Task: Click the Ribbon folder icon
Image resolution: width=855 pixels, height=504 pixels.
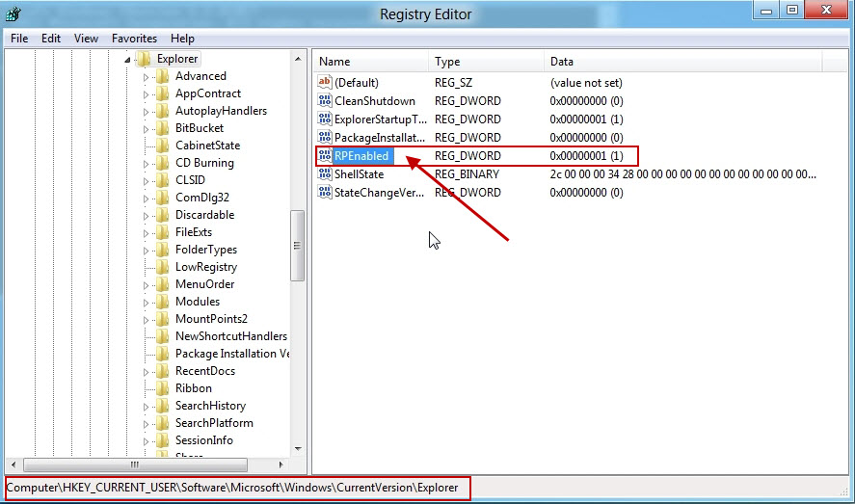Action: tap(162, 388)
